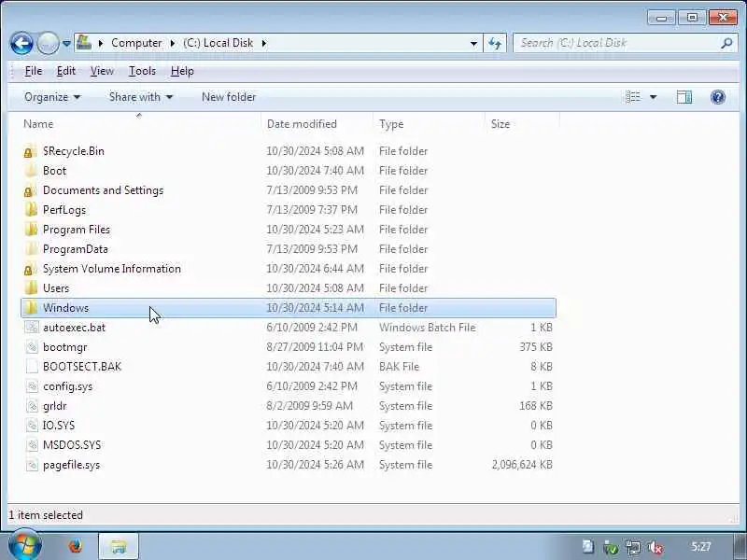The image size is (747, 560).
Task: Select the config.sys file icon
Action: (32, 386)
